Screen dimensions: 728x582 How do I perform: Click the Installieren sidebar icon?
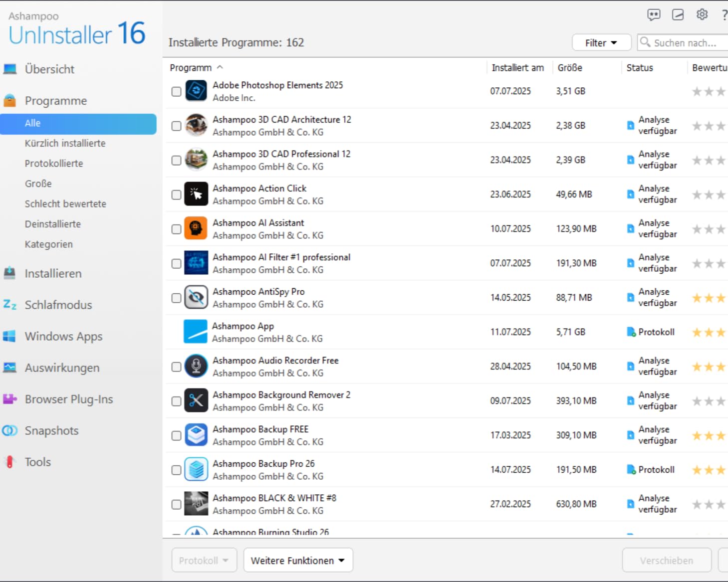[10, 273]
